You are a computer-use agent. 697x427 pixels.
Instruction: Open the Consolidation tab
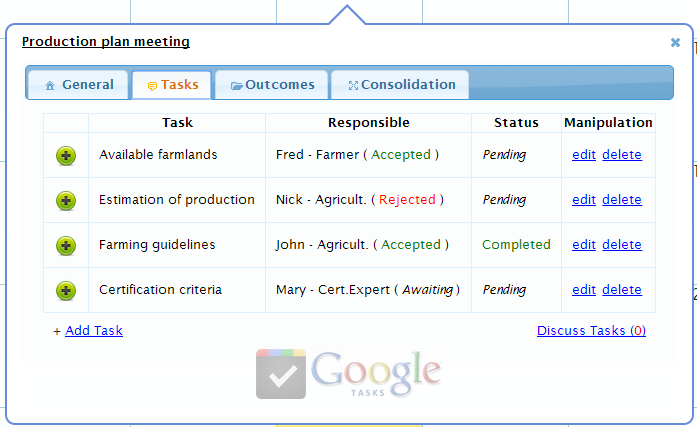pos(400,84)
